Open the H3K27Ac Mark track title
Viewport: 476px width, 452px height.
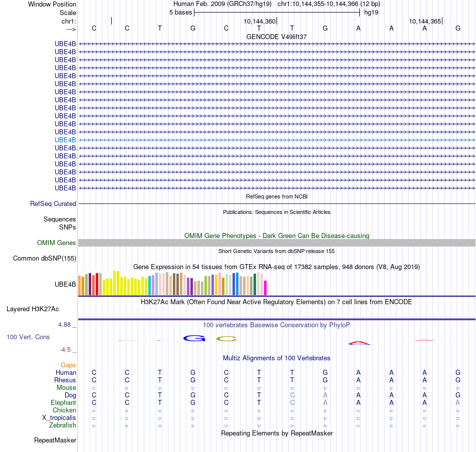(277, 302)
